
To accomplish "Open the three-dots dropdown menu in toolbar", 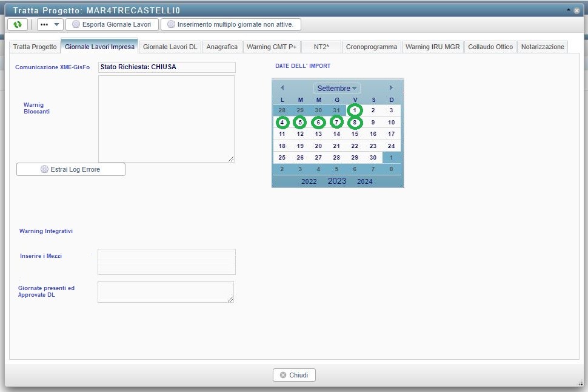I will [x=50, y=24].
